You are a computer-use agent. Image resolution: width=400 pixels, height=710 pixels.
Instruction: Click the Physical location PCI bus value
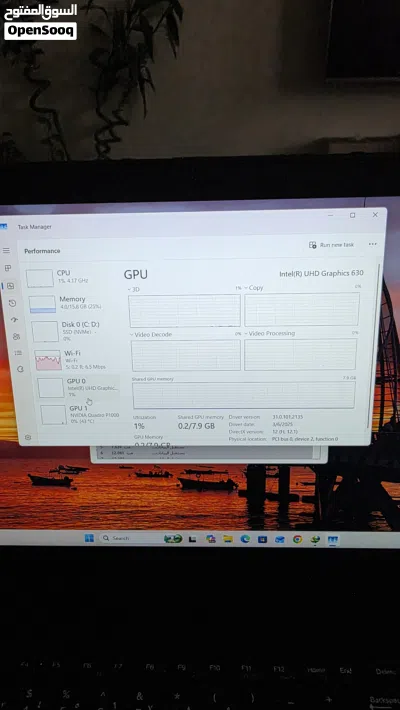pyautogui.click(x=305, y=439)
